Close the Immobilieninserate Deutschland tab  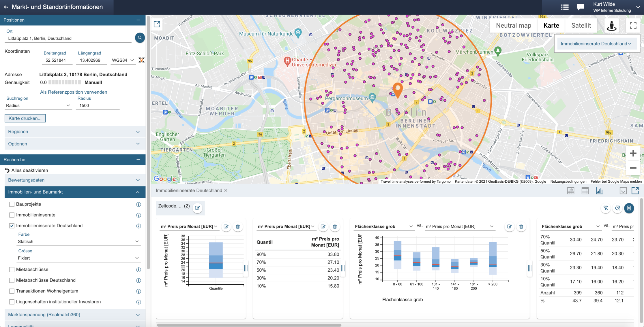click(x=226, y=190)
